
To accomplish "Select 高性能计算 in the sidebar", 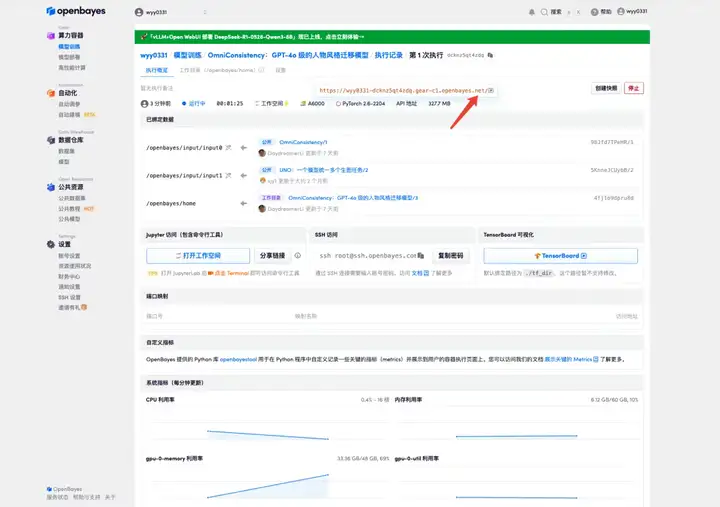I will (72, 68).
